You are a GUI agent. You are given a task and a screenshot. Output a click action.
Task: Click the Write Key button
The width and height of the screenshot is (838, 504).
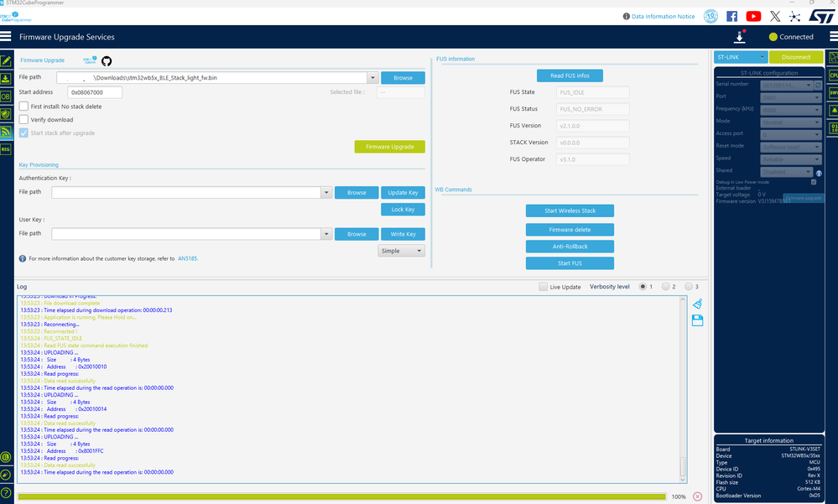tap(403, 234)
